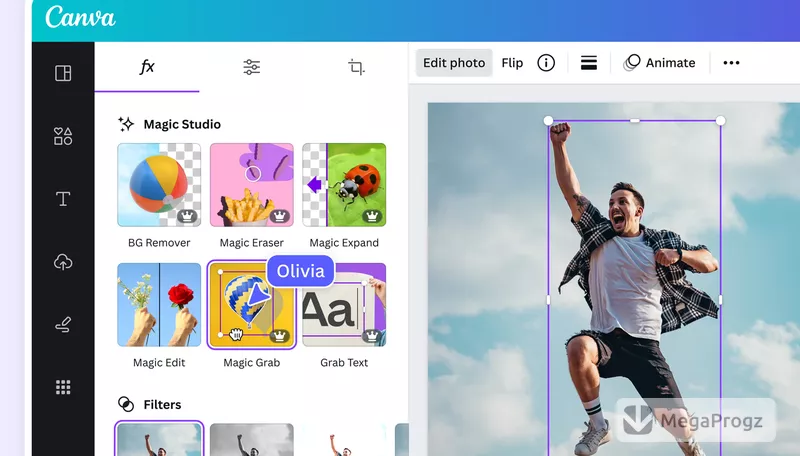Click the top-center crop handle on photo
800x456 pixels.
click(635, 120)
